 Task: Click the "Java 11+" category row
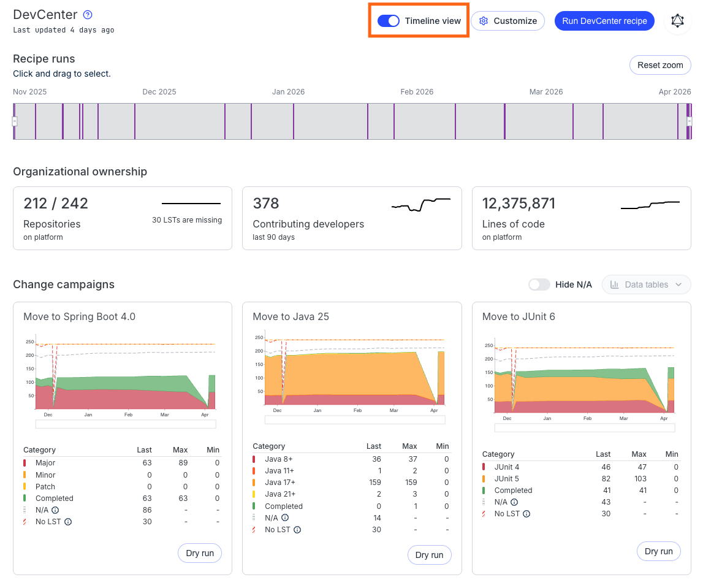click(x=351, y=471)
